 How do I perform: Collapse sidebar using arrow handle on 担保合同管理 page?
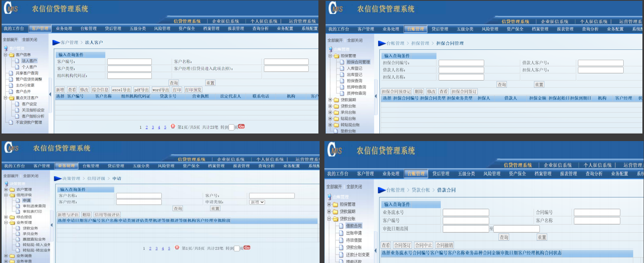coord(375,96)
